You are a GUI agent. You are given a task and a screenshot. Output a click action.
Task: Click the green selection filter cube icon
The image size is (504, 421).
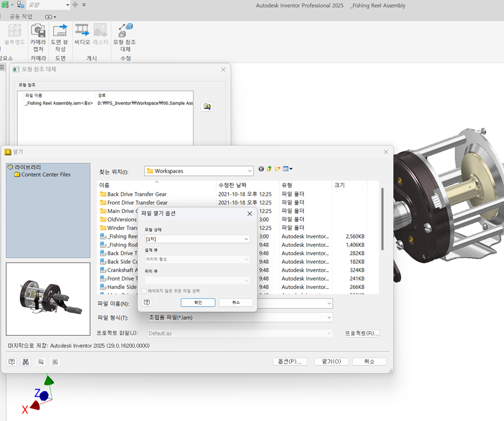[5, 5]
